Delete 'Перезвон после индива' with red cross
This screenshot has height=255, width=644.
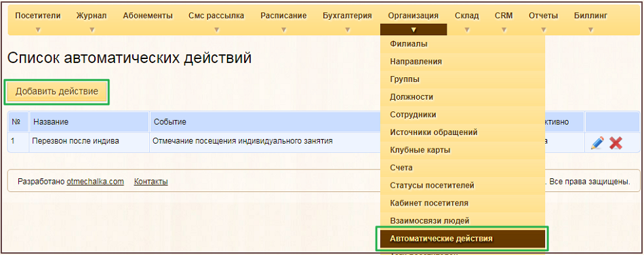[616, 142]
